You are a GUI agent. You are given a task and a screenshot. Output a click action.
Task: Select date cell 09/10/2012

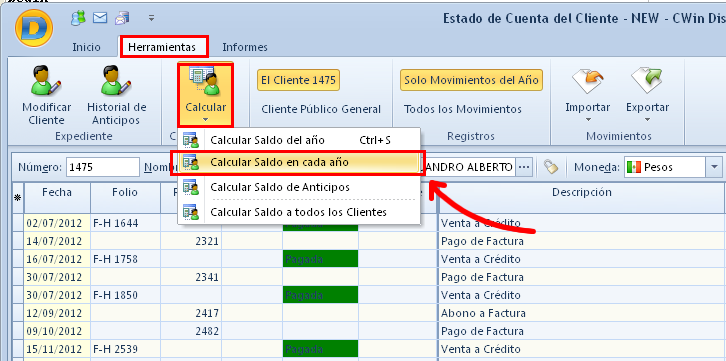pos(57,331)
